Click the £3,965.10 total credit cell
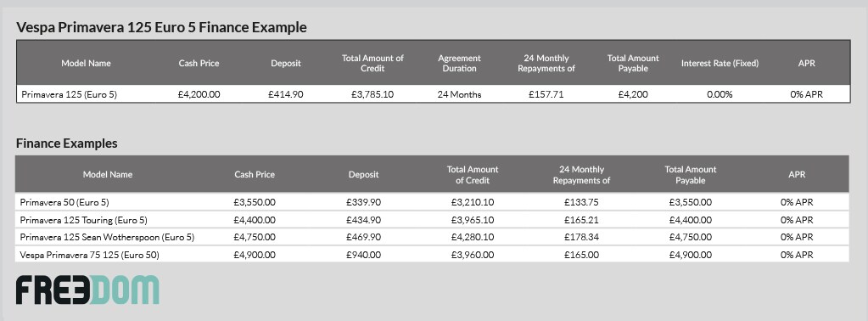868x321 pixels. (x=473, y=220)
